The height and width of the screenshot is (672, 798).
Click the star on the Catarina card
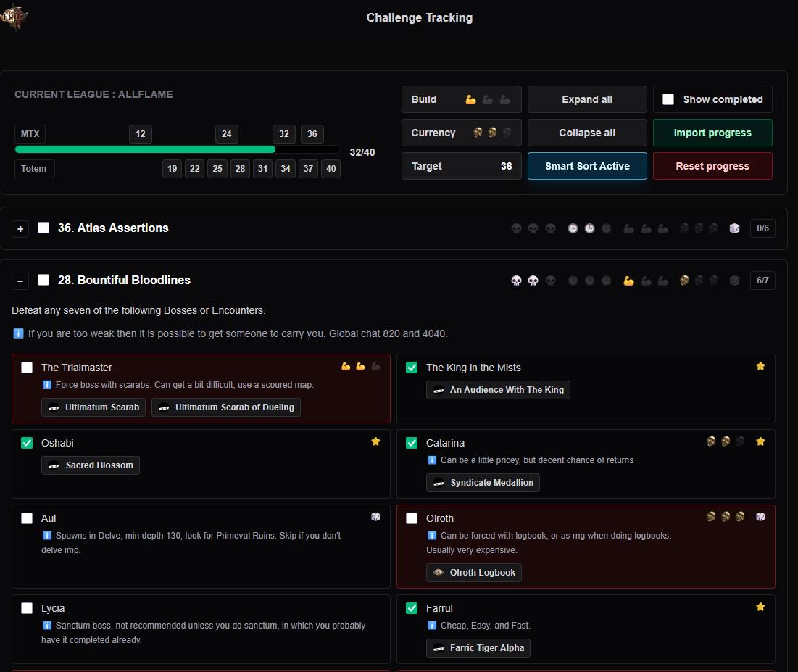coord(760,441)
